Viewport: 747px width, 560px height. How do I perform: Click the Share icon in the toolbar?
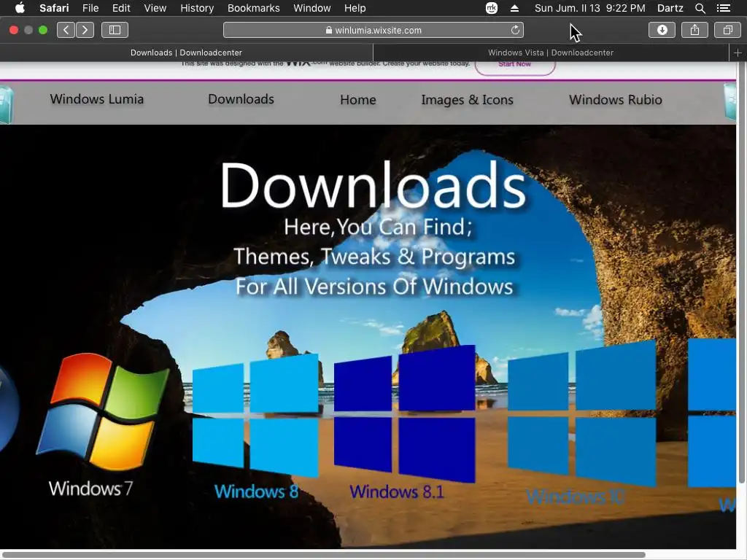(694, 30)
